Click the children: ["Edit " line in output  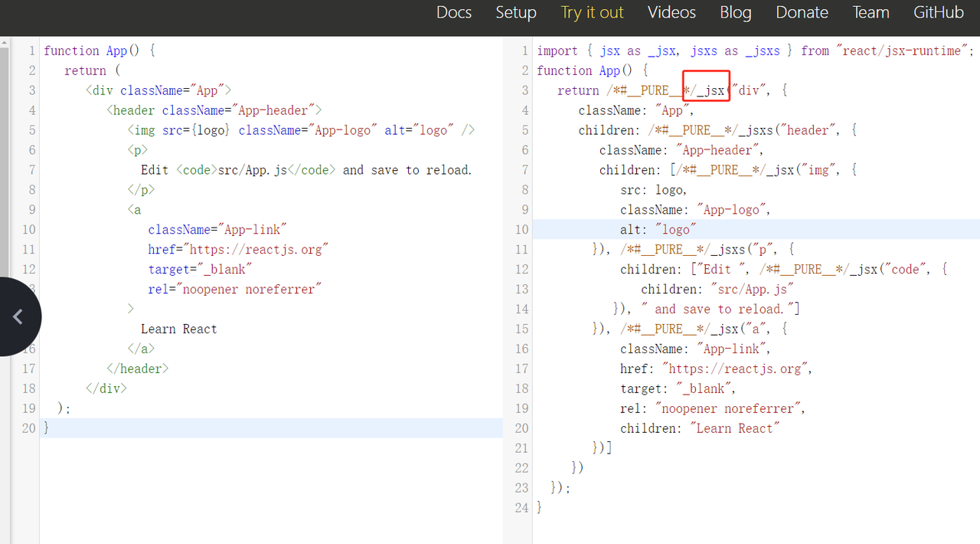click(x=785, y=269)
